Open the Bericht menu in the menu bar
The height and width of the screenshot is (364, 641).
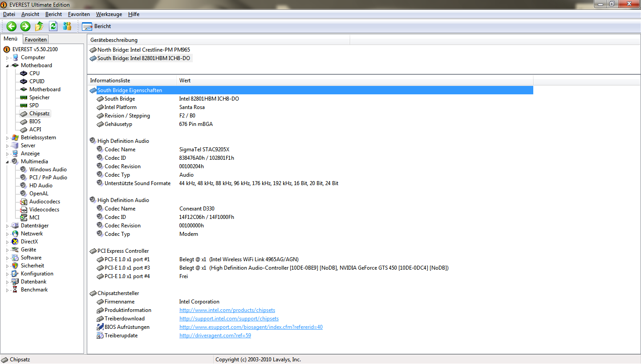coord(54,14)
